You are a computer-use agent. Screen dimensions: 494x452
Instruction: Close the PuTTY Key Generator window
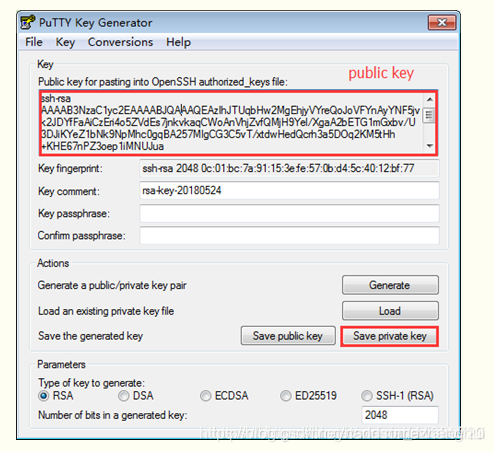pyautogui.click(x=442, y=22)
